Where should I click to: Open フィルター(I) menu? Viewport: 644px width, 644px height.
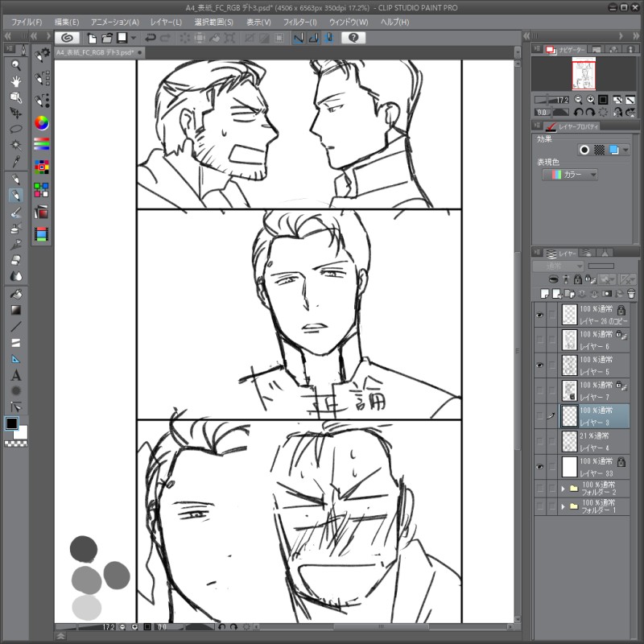click(299, 23)
